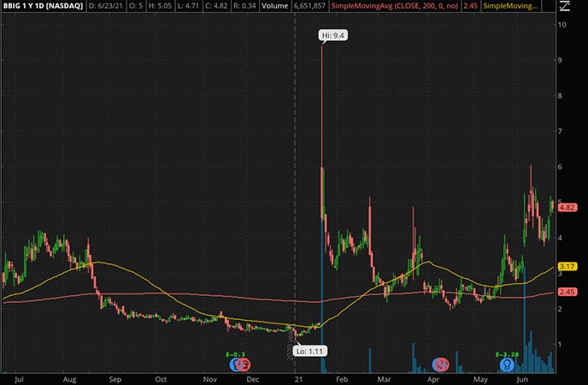Click the red 2.45 moving average tag
The height and width of the screenshot is (385, 588).
pyautogui.click(x=565, y=293)
